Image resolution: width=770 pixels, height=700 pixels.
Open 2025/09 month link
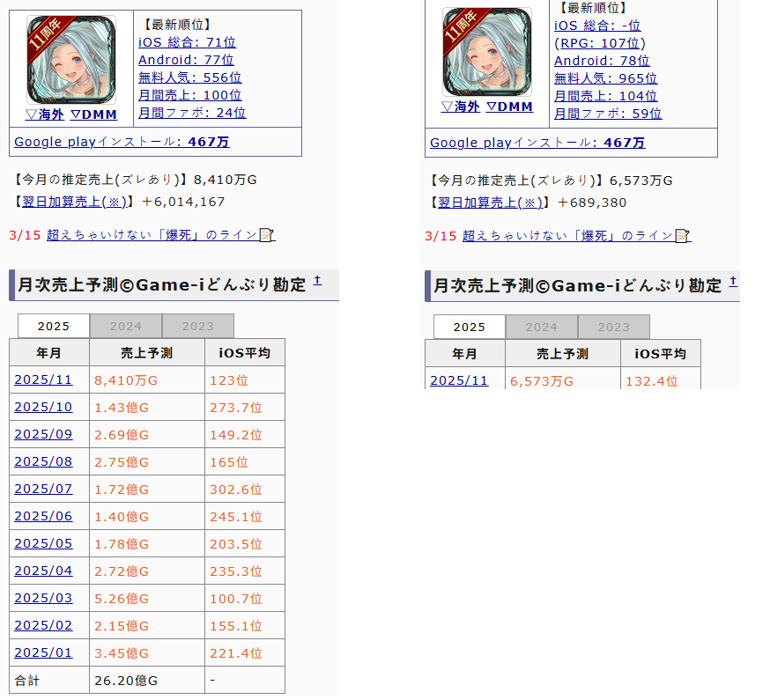(x=43, y=434)
